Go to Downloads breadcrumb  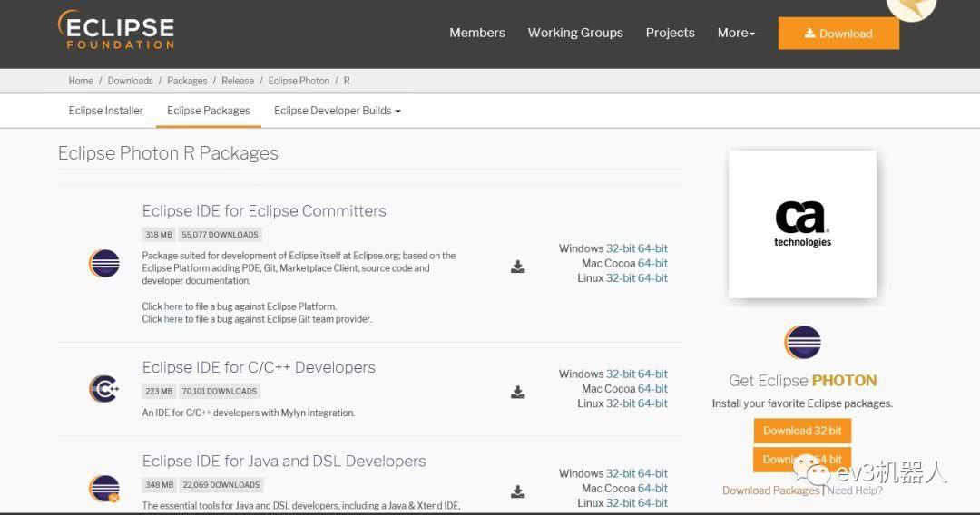coord(130,81)
